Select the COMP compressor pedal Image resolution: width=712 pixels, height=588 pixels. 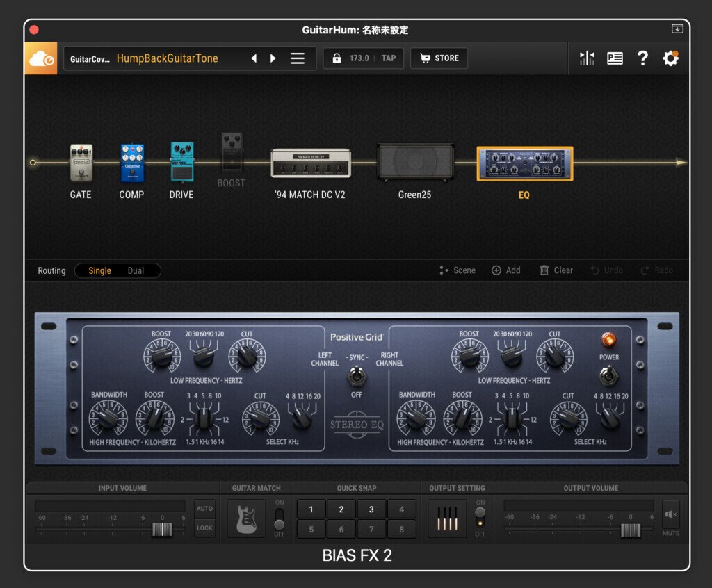click(132, 163)
